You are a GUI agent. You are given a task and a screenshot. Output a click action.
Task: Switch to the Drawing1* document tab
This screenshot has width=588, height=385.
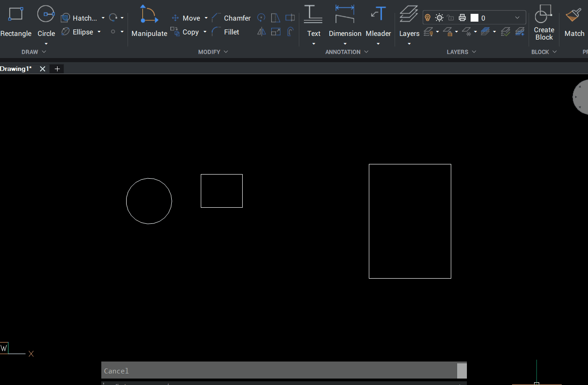[x=16, y=69]
